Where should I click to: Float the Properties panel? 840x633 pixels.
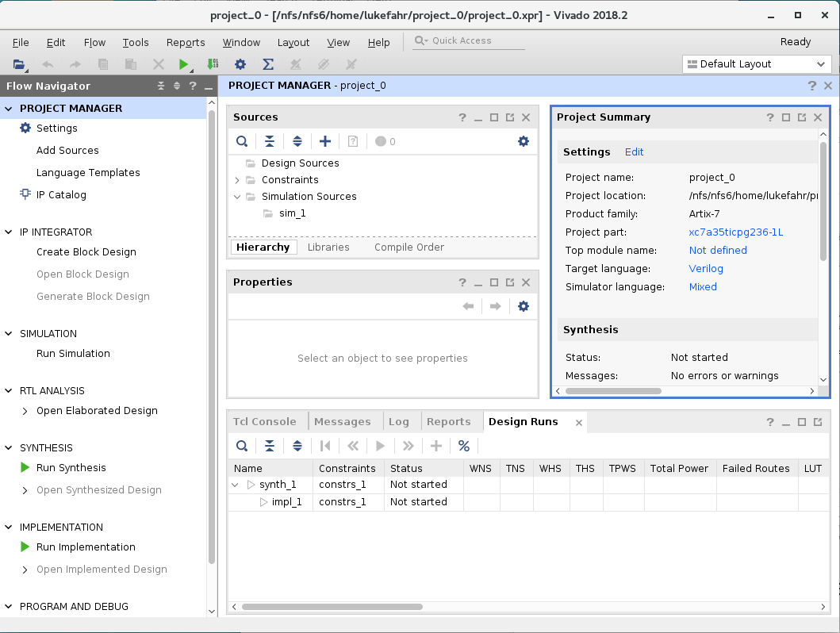click(x=510, y=282)
